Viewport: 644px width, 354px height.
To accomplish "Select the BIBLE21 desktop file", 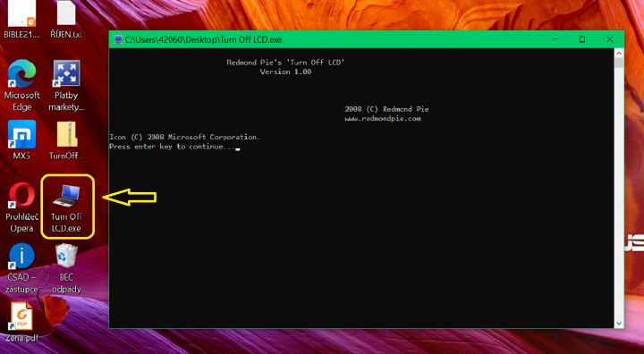I will (x=22, y=20).
